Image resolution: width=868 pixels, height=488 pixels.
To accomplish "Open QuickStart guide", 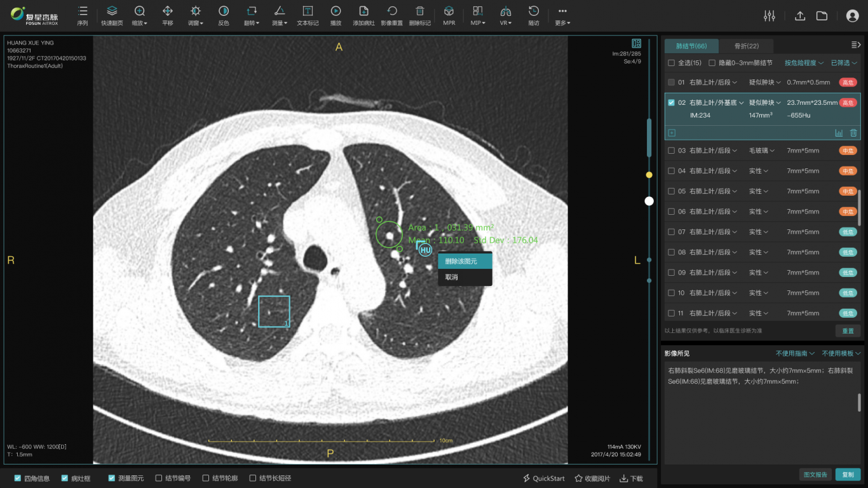I will 543,478.
